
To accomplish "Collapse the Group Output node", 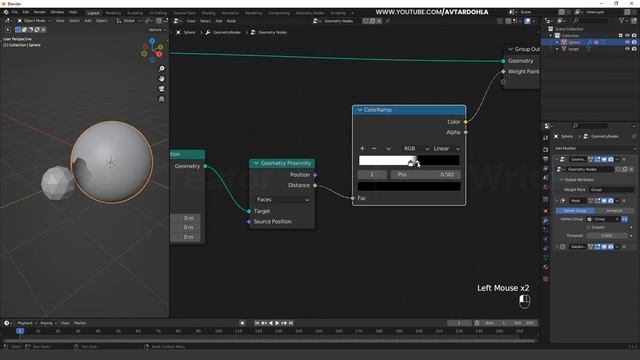I will (510, 49).
